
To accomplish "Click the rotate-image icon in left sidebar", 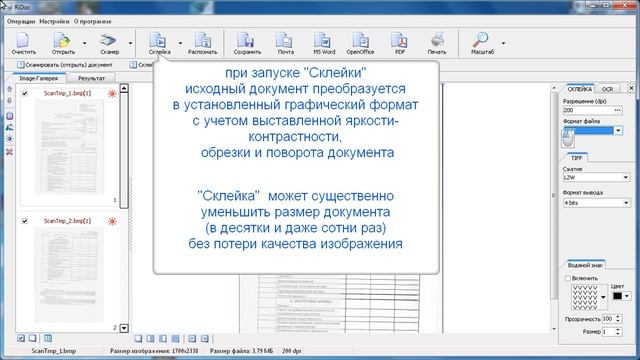I will (x=9, y=127).
